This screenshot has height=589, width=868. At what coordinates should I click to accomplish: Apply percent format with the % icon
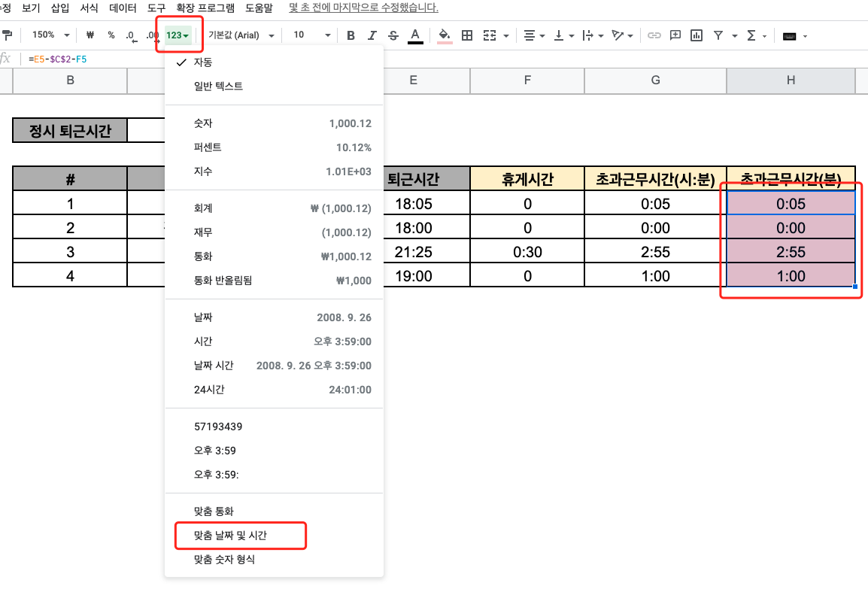click(110, 35)
